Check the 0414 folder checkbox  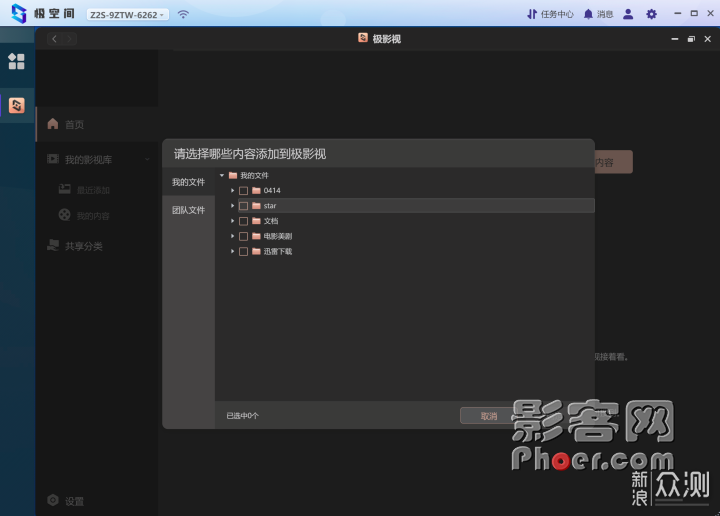pos(243,191)
